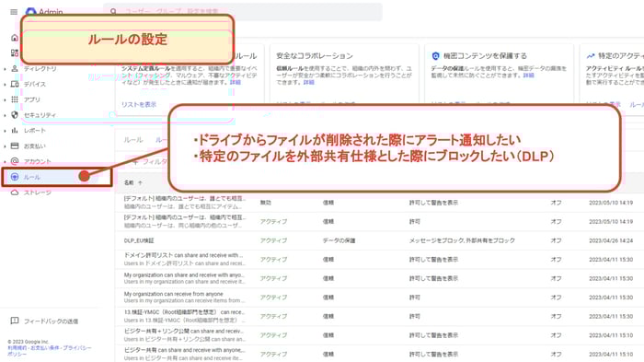
Task: Click 詳細 link in 機密コンテンツを保護する card
Action: click(529, 76)
